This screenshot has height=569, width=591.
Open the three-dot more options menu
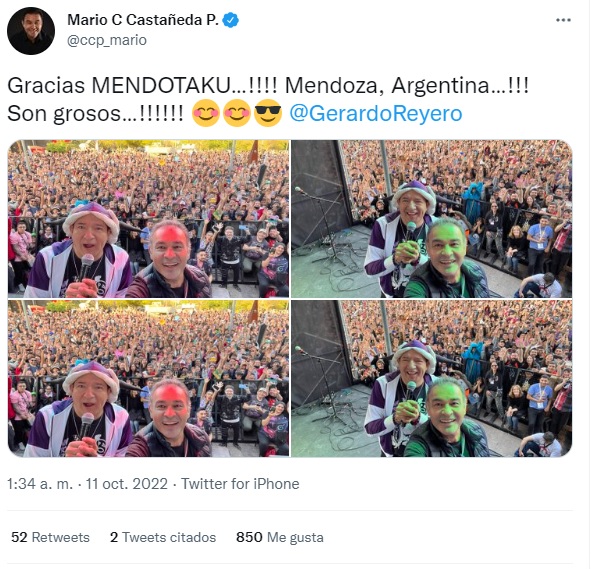(x=563, y=20)
